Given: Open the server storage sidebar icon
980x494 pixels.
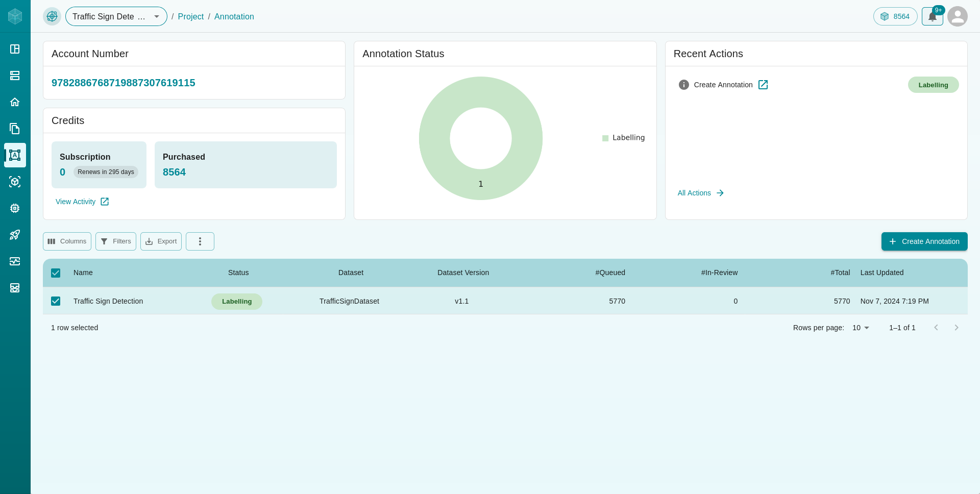Looking at the screenshot, I should pyautogui.click(x=15, y=76).
